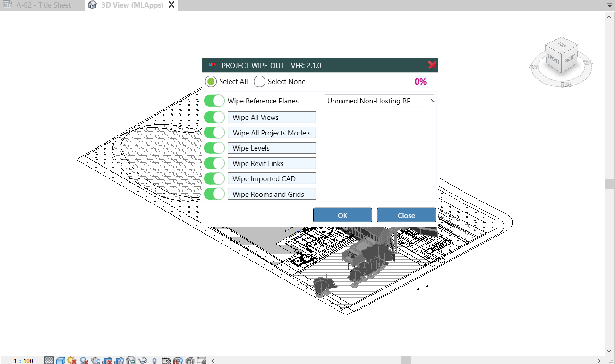Click the vertical scrollbar thumb
The height and width of the screenshot is (364, 615).
point(609,184)
